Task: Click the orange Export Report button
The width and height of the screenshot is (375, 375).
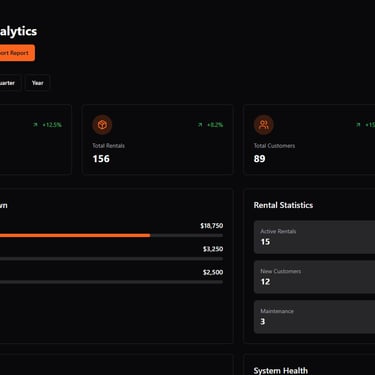Action: [17, 53]
